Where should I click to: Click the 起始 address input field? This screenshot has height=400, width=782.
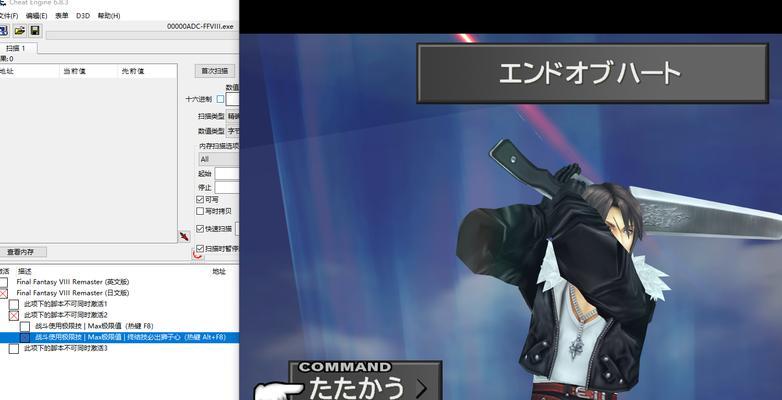(x=227, y=174)
